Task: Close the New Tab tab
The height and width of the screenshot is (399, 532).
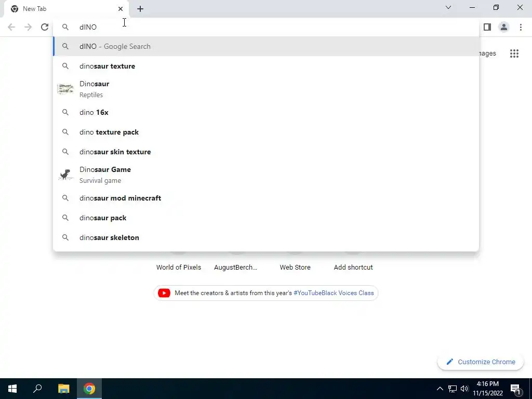Action: [x=121, y=9]
